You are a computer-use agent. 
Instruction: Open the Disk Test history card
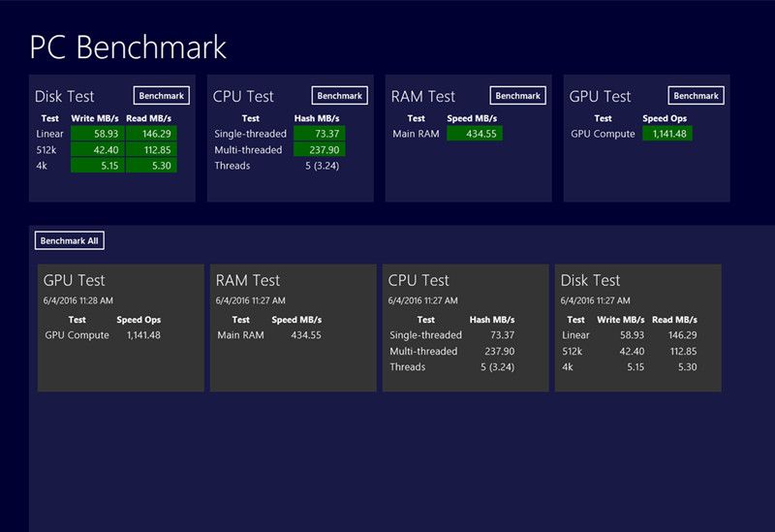(637, 328)
